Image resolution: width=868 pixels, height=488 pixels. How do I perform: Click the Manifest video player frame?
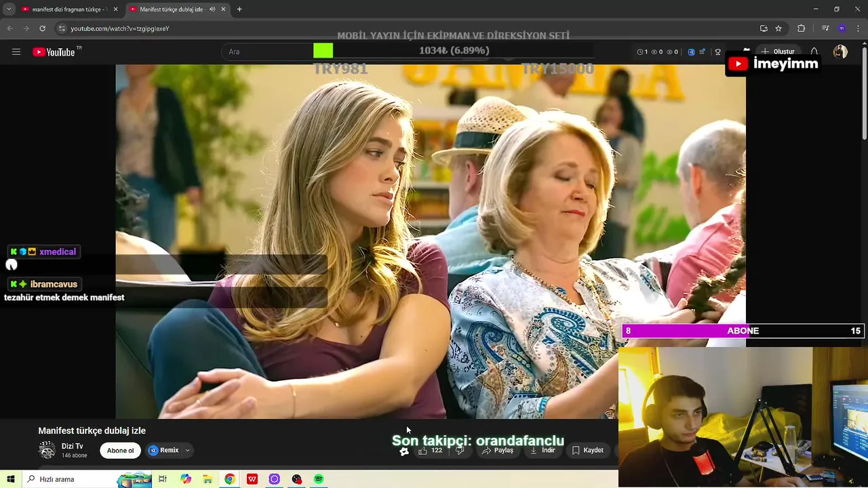point(431,241)
